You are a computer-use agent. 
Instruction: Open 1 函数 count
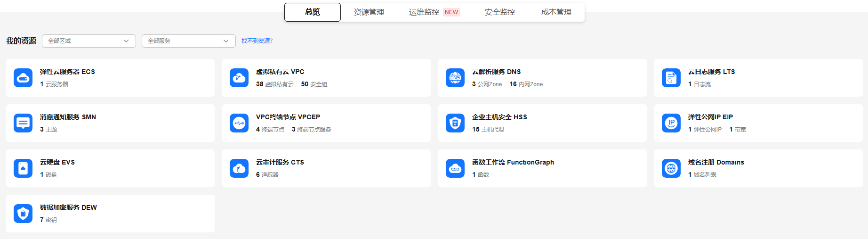click(481, 175)
